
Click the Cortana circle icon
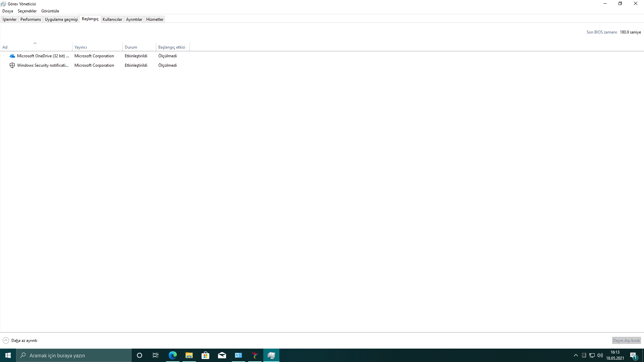point(140,355)
